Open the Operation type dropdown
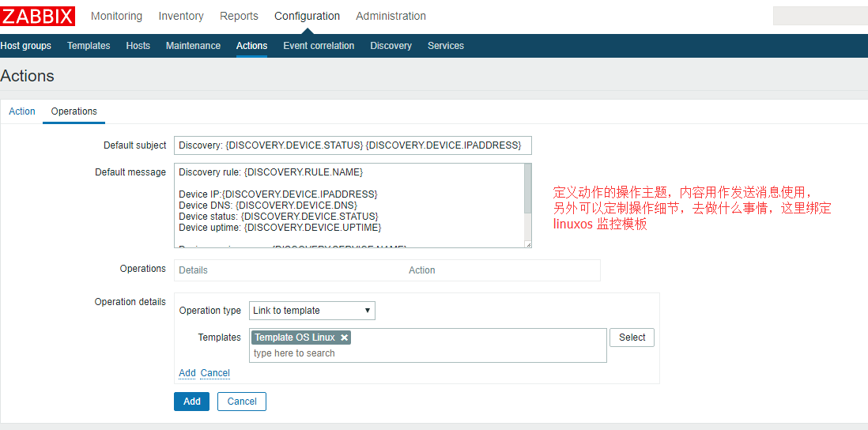The width and height of the screenshot is (868, 430). pos(312,311)
